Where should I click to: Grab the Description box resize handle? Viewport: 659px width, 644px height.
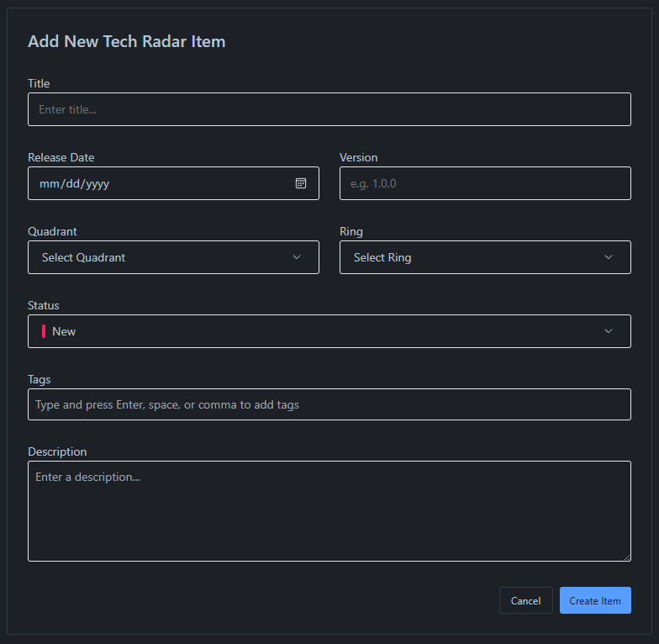(x=626, y=557)
